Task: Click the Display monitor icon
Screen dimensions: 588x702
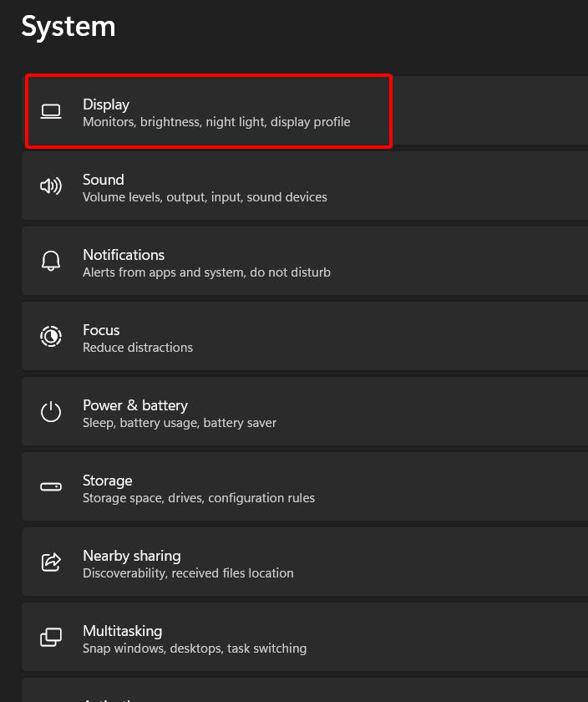Action: click(x=51, y=110)
